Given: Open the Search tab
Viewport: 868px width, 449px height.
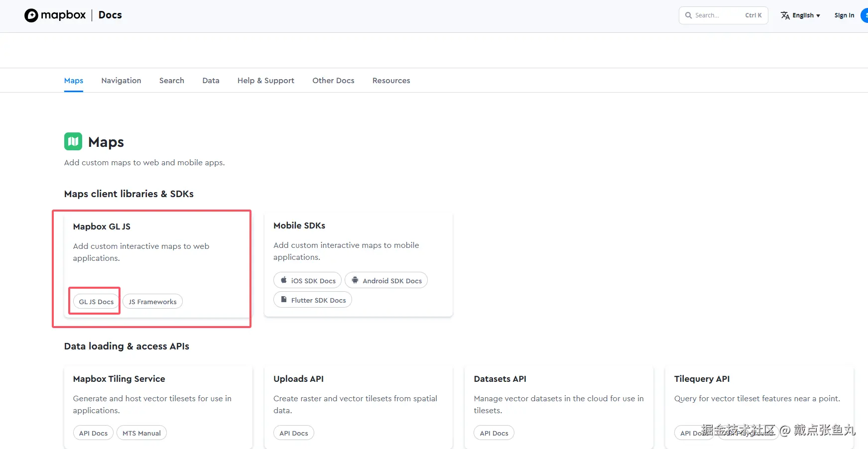Looking at the screenshot, I should [172, 81].
